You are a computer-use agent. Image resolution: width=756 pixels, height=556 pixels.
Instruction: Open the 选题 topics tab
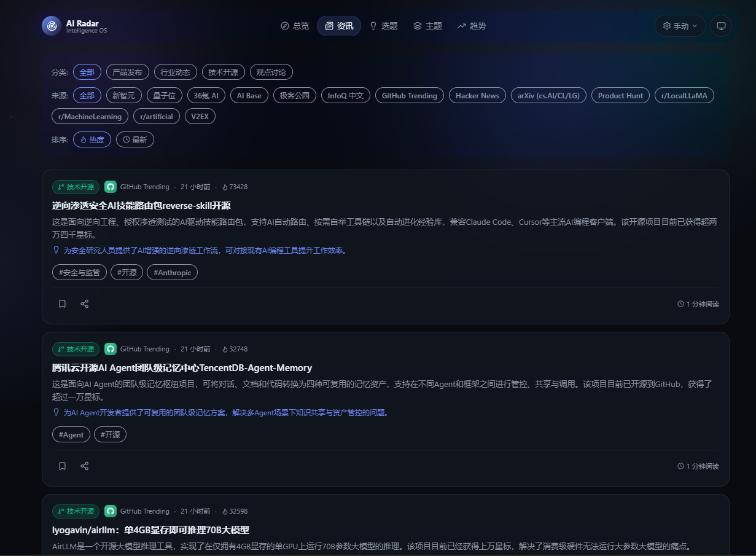coord(384,26)
